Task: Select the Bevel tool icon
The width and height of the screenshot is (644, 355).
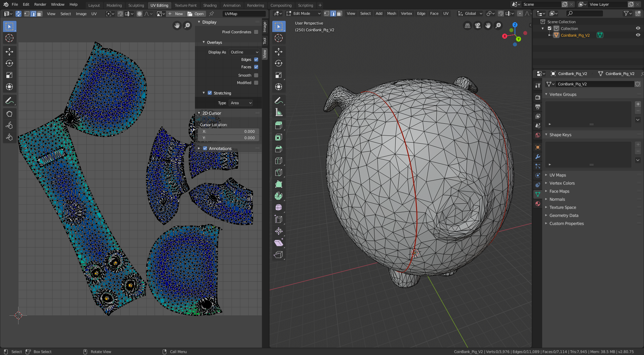Action: [x=278, y=149]
